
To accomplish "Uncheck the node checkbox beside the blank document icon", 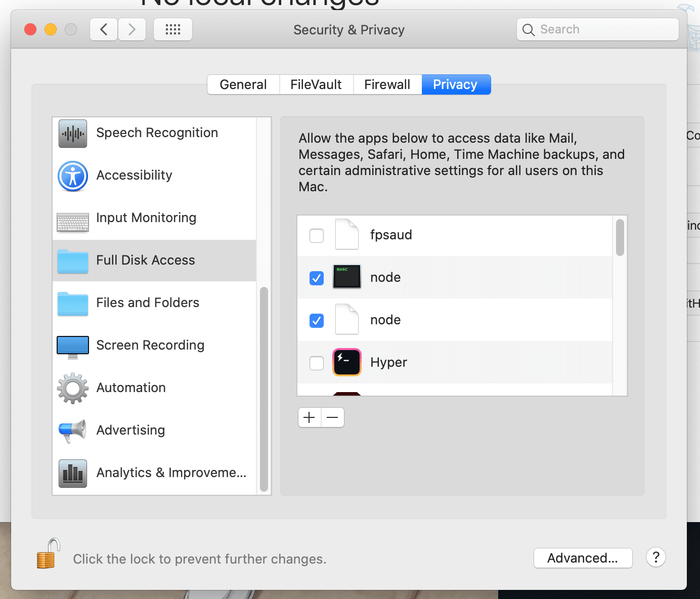I will (x=317, y=320).
